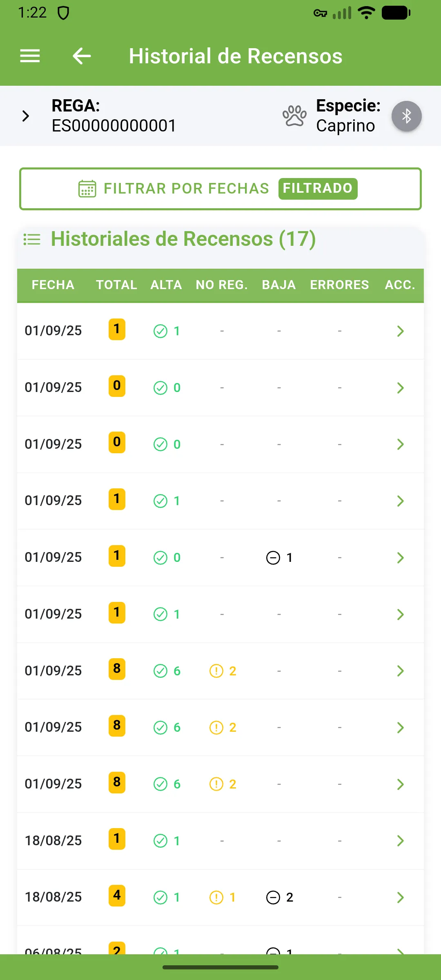
Task: Open the hamburger navigation menu
Action: click(30, 56)
